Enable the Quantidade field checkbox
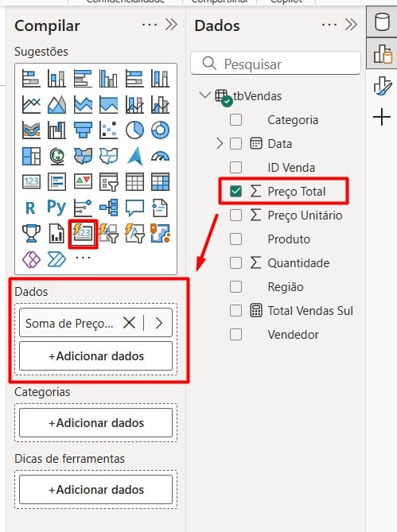Image resolution: width=397 pixels, height=532 pixels. click(235, 263)
